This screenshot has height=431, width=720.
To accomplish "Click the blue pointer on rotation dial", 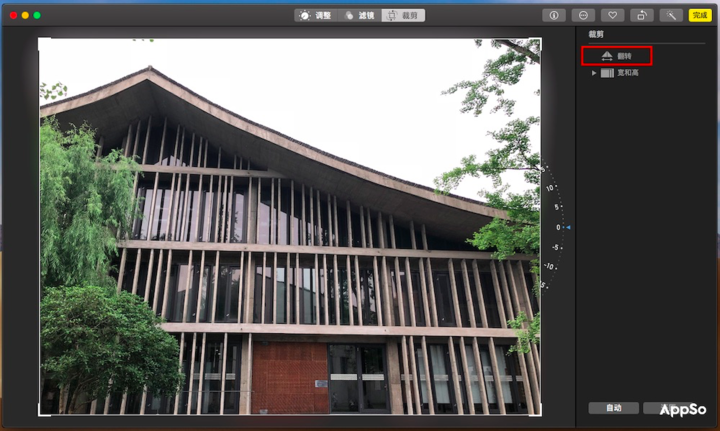I will pyautogui.click(x=568, y=228).
